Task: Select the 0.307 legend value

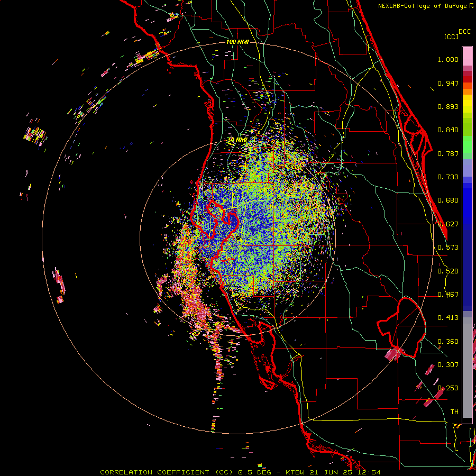Action: click(448, 365)
